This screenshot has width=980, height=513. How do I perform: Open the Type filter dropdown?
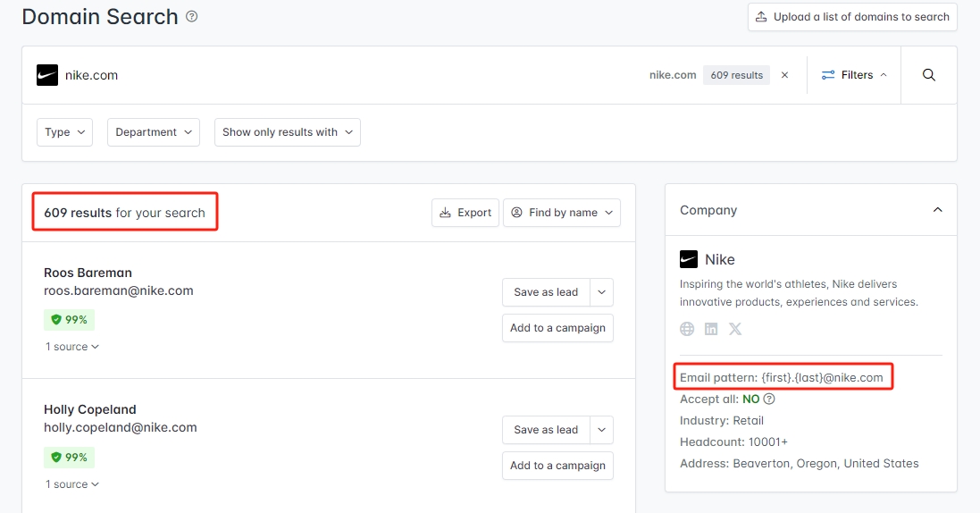coord(64,132)
